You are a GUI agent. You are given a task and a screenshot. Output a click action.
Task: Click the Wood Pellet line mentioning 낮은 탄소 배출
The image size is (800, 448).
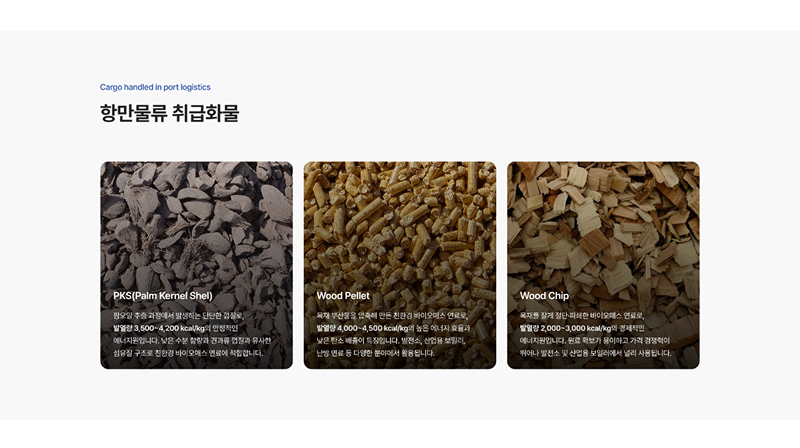click(x=391, y=340)
